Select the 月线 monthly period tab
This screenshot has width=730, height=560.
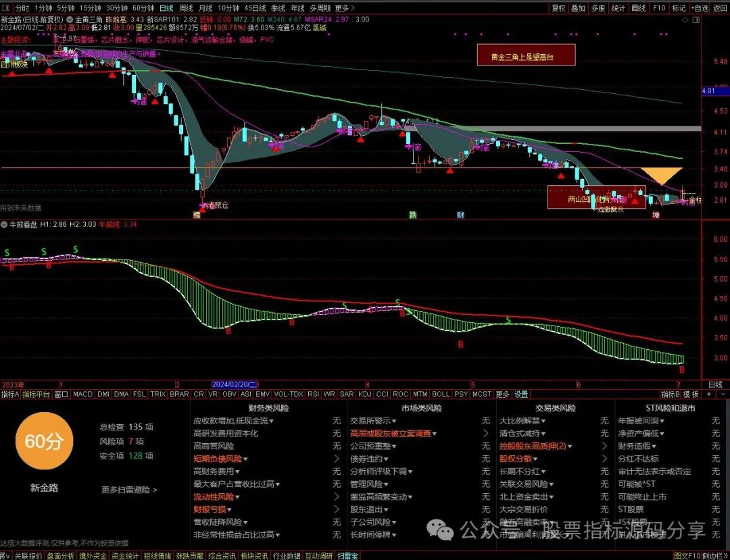(205, 8)
